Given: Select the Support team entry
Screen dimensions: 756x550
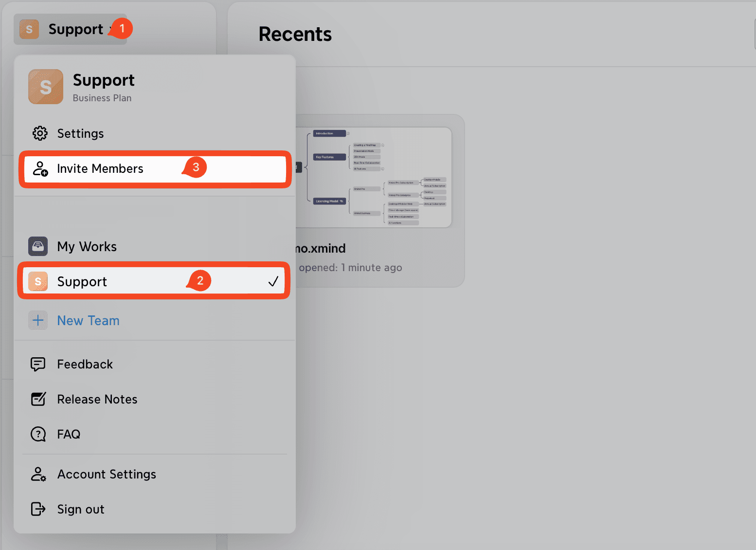Looking at the screenshot, I should pos(154,281).
